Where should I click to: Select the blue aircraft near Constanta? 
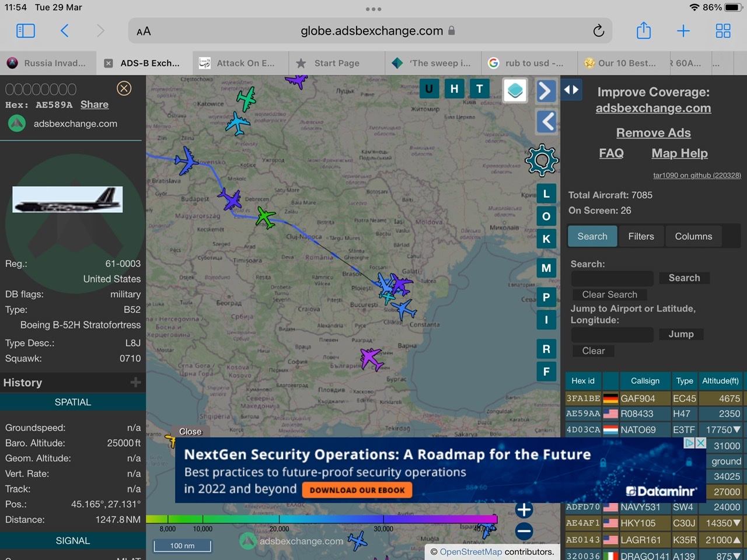pos(403,309)
